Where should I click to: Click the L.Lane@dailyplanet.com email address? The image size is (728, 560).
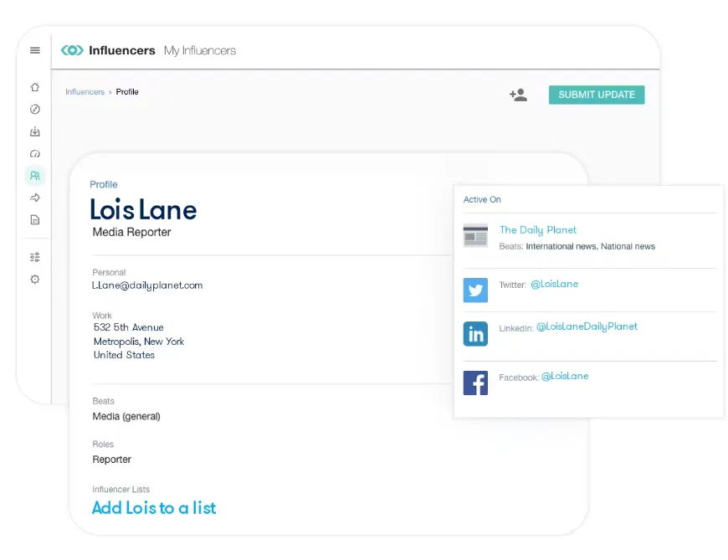pyautogui.click(x=147, y=285)
